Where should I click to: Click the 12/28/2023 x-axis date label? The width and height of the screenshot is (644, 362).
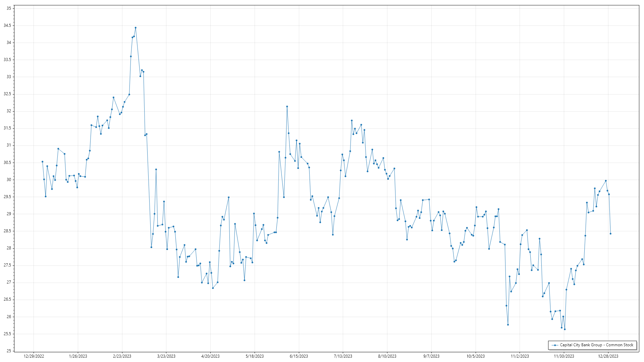pos(608,356)
